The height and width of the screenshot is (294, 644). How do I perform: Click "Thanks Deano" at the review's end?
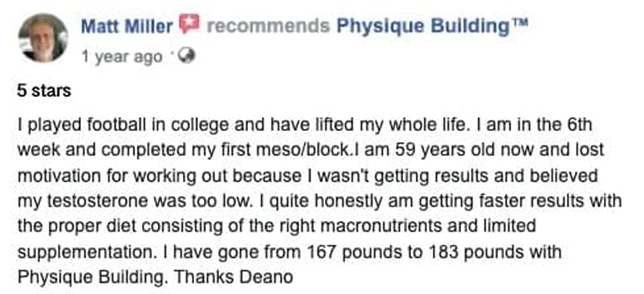[x=234, y=278]
